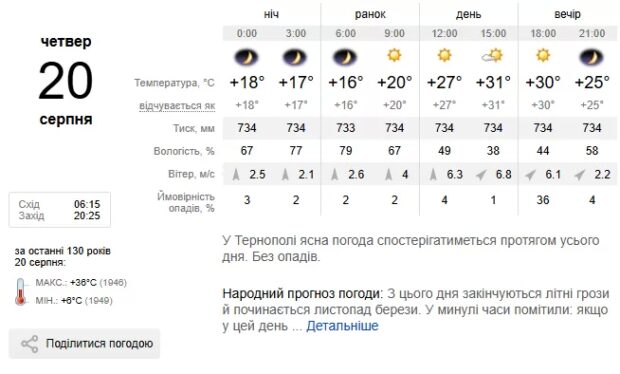Select the день period header
The height and width of the screenshot is (374, 620).
coord(469,14)
